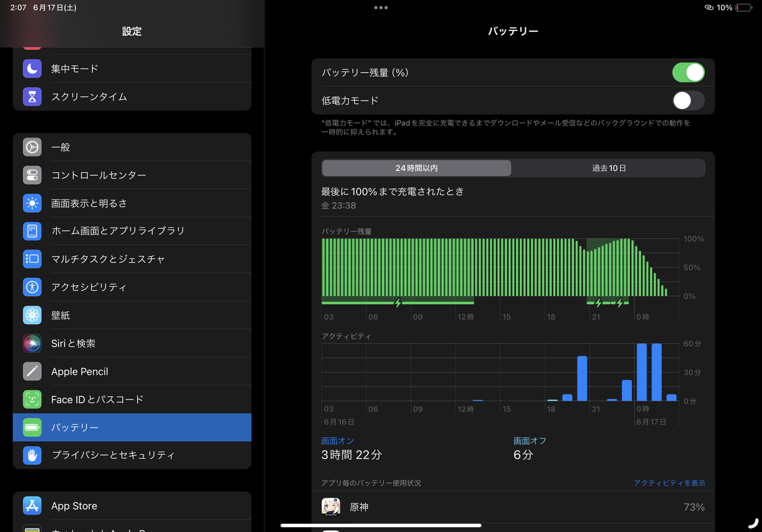Click the Accessibility person icon
Image resolution: width=762 pixels, height=532 pixels.
click(x=32, y=287)
